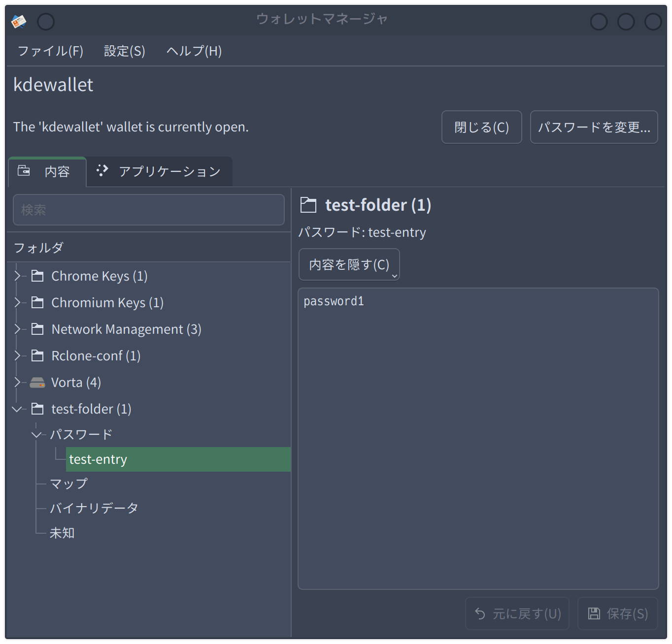Click the Vorta drive icon in the folder list
The height and width of the screenshot is (644, 672).
point(37,382)
